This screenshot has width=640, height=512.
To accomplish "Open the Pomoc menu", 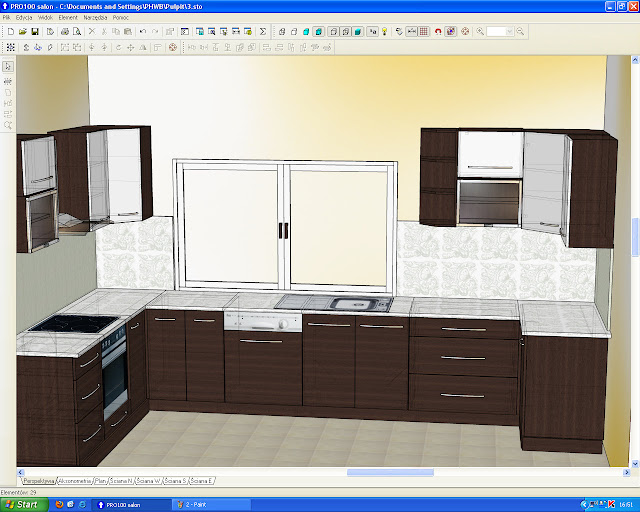I will (x=120, y=18).
